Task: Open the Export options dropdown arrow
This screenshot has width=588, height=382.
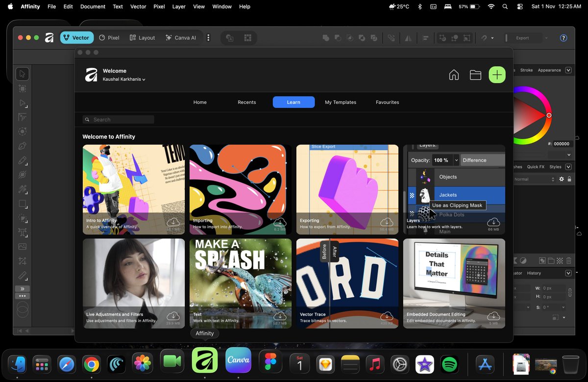Action: coord(546,38)
